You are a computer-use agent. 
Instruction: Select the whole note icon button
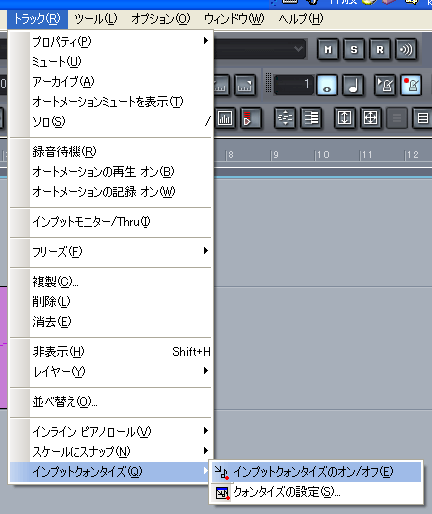click(x=327, y=85)
